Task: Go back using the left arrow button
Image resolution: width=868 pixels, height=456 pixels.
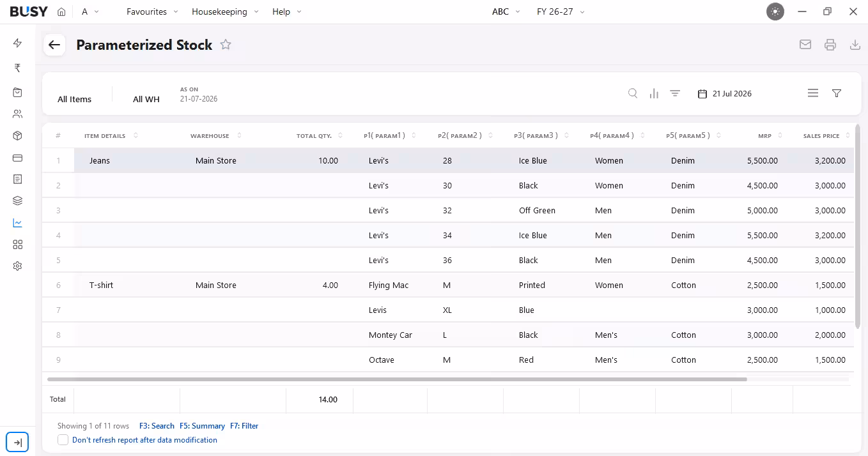Action: 54,45
